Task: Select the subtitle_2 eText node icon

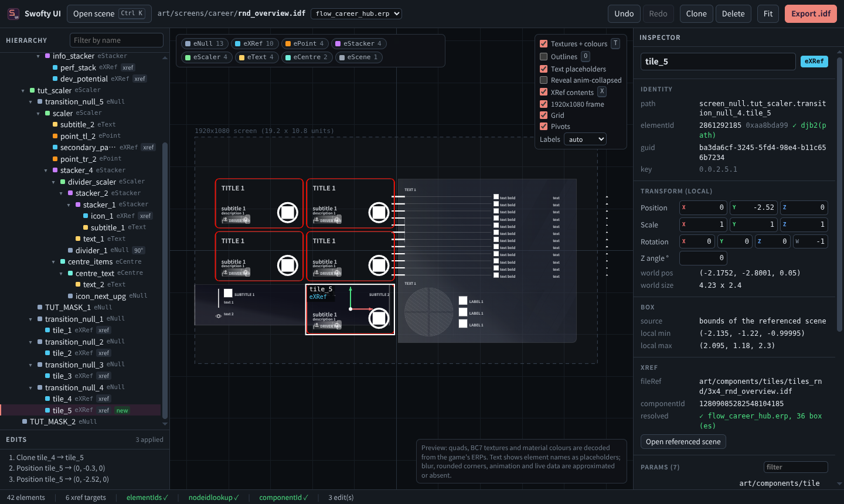Action: 55,124
